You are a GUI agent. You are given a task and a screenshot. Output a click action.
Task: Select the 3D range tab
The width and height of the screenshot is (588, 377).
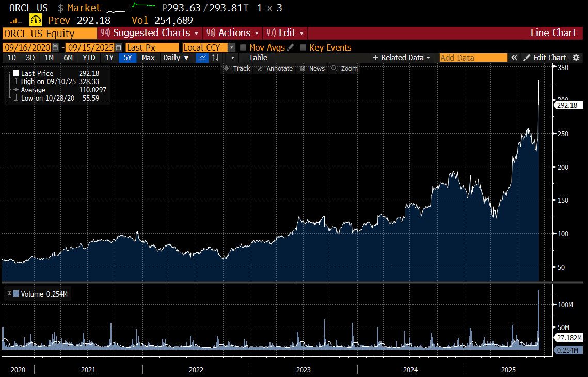[x=30, y=58]
